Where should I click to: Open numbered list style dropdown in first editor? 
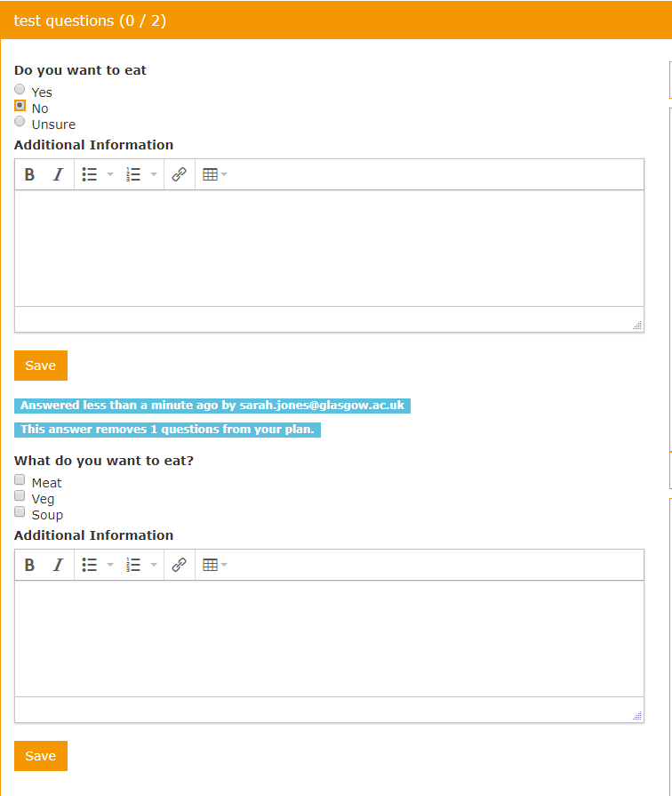(154, 174)
